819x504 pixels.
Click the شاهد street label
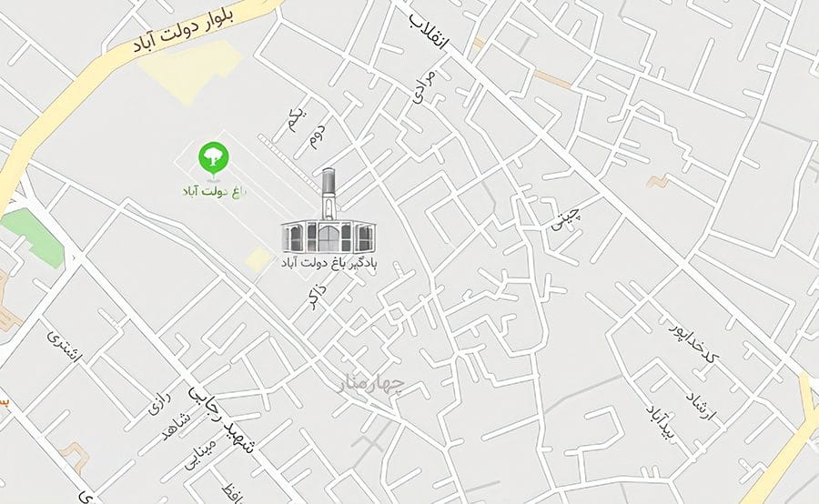coord(176,426)
